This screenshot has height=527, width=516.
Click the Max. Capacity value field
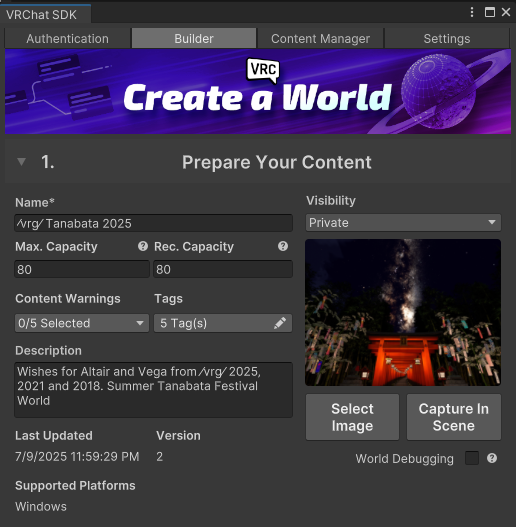click(x=82, y=269)
